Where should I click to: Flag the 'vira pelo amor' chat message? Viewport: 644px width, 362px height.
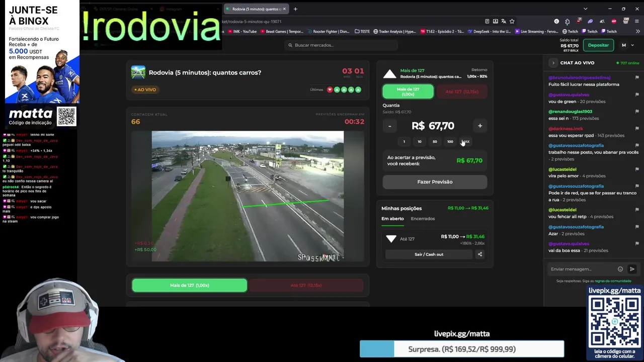pyautogui.click(x=637, y=169)
